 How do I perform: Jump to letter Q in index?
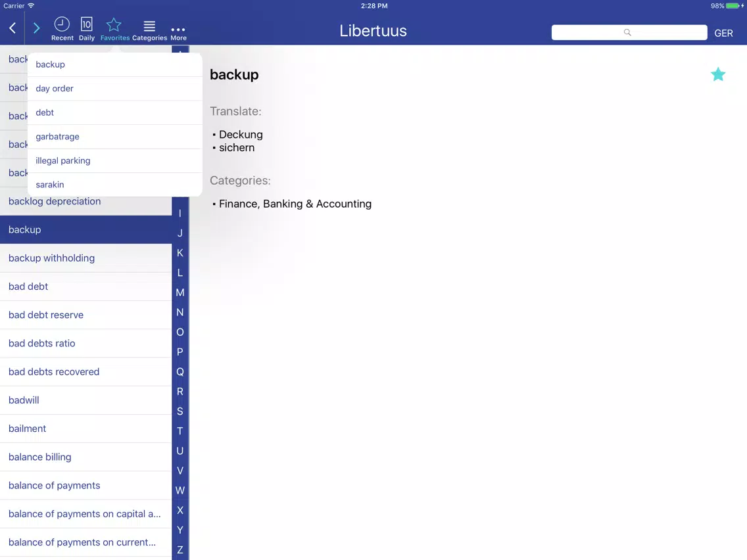[x=180, y=372]
